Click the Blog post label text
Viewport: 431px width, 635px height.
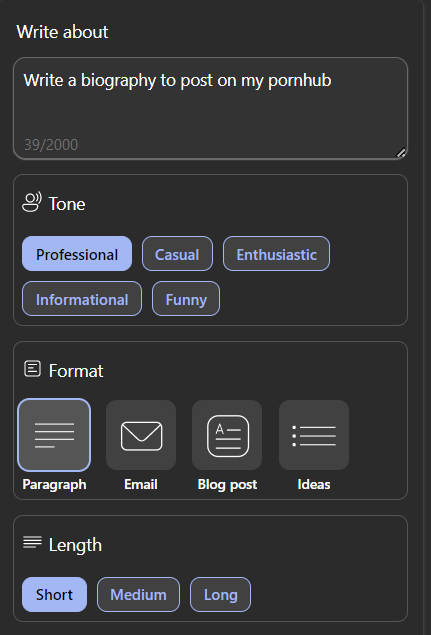click(227, 484)
